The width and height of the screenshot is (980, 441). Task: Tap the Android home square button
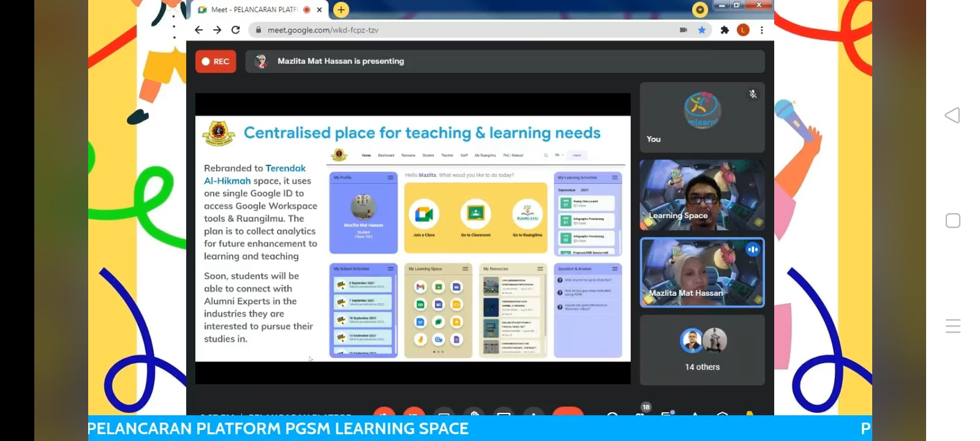point(953,221)
